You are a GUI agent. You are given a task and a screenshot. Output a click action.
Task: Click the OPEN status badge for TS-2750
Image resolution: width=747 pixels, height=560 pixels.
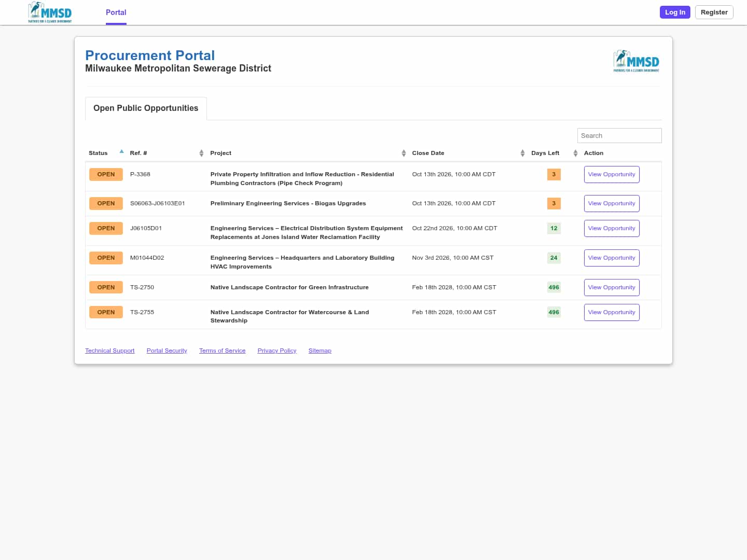[106, 288]
